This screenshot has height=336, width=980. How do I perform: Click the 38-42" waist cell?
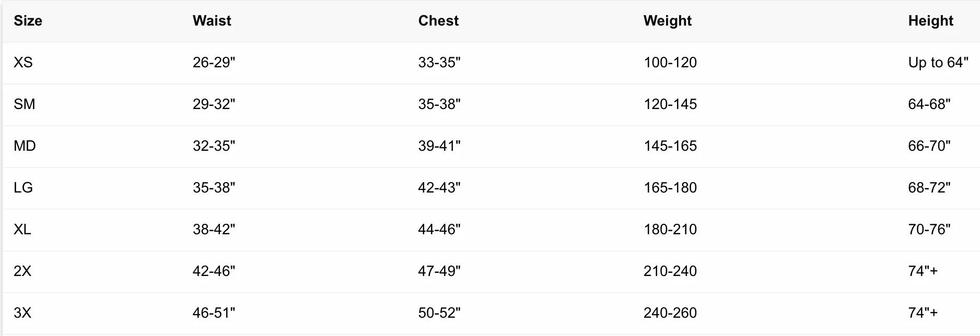(x=214, y=230)
